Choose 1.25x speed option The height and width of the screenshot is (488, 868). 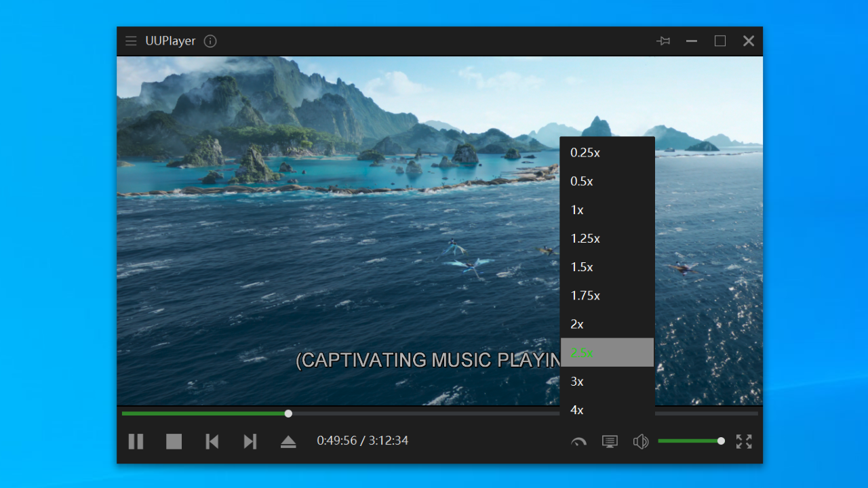pos(608,239)
